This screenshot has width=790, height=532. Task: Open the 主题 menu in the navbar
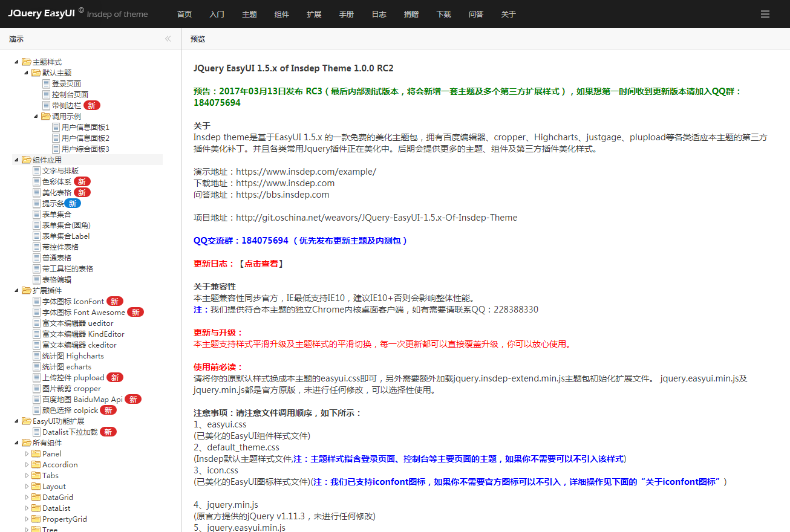[x=249, y=14]
